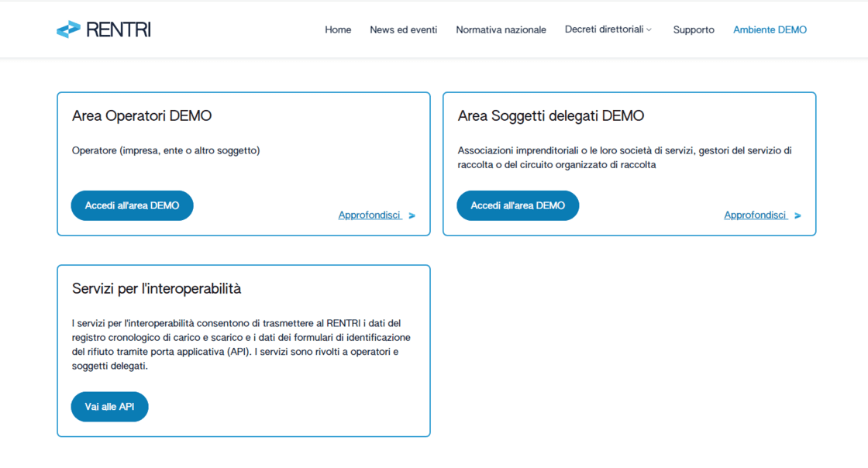The image size is (868, 468).
Task: Open Approfondisci link in Soggetti delegati card
Action: coord(756,215)
